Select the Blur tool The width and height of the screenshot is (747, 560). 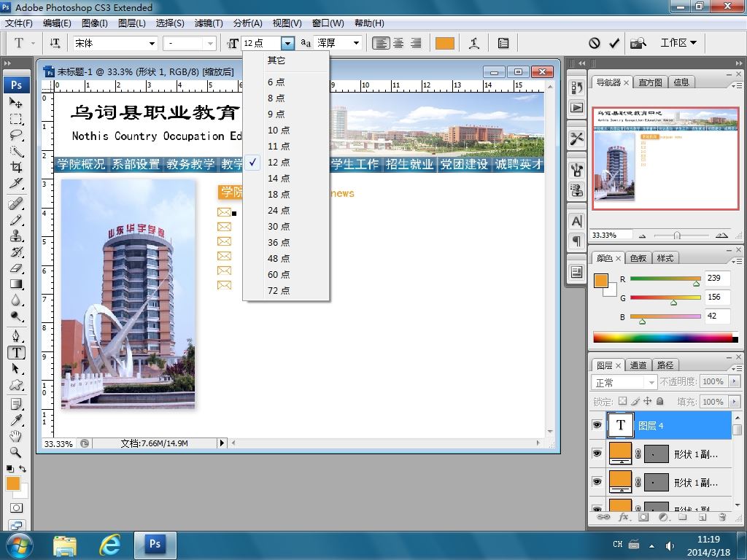click(x=16, y=300)
